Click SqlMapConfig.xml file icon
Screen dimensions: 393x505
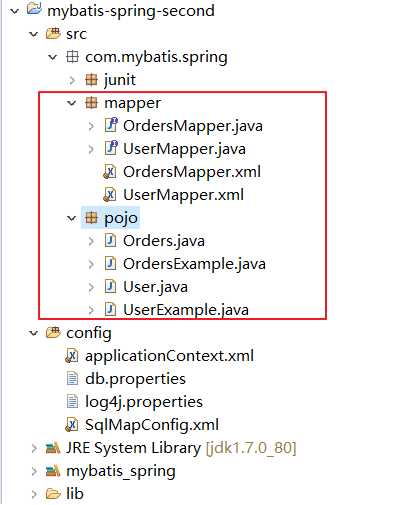click(71, 425)
